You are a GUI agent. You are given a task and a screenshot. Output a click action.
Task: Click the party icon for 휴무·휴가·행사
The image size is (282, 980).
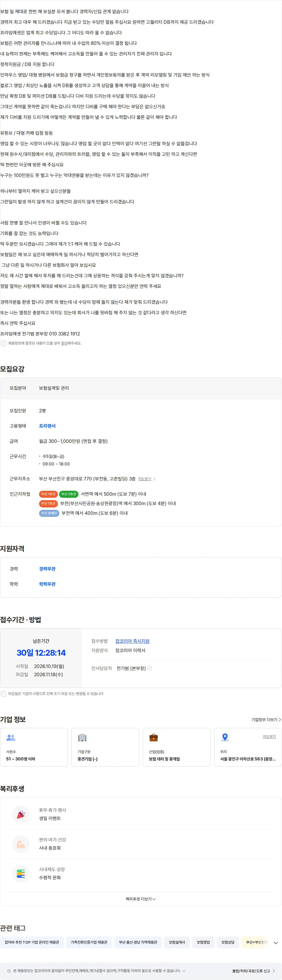click(21, 814)
